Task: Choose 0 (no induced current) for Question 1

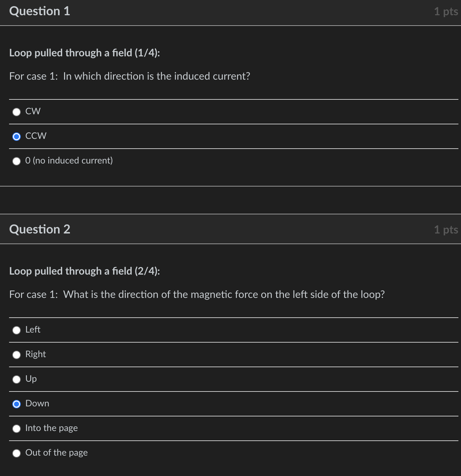Action: (17, 161)
